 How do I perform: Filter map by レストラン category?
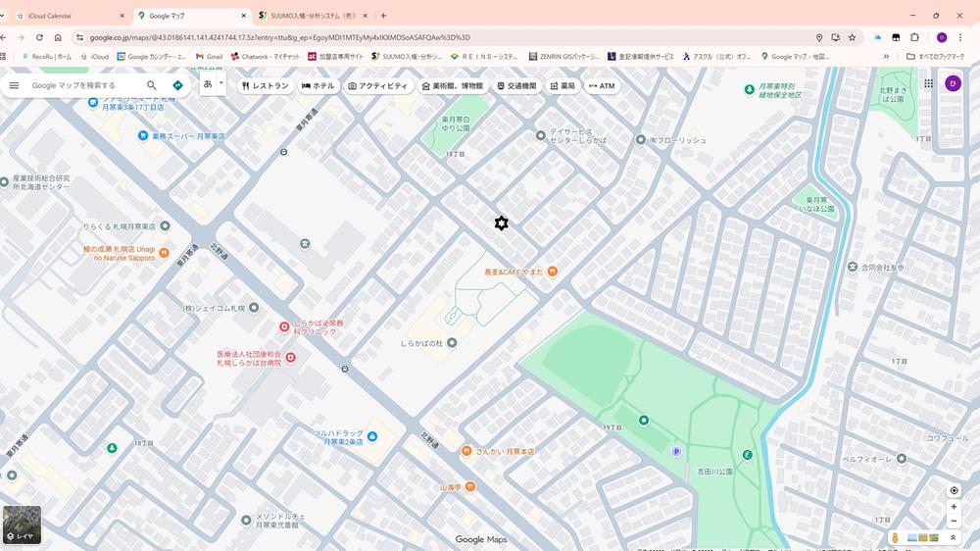(265, 86)
